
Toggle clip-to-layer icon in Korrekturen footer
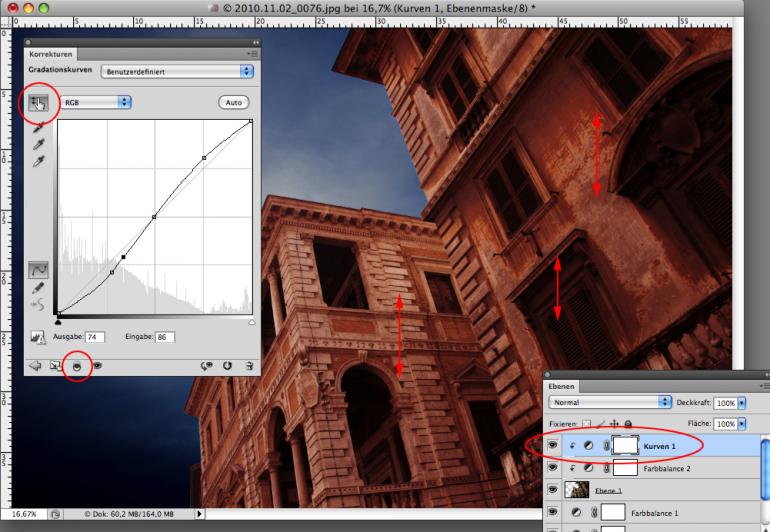77,366
